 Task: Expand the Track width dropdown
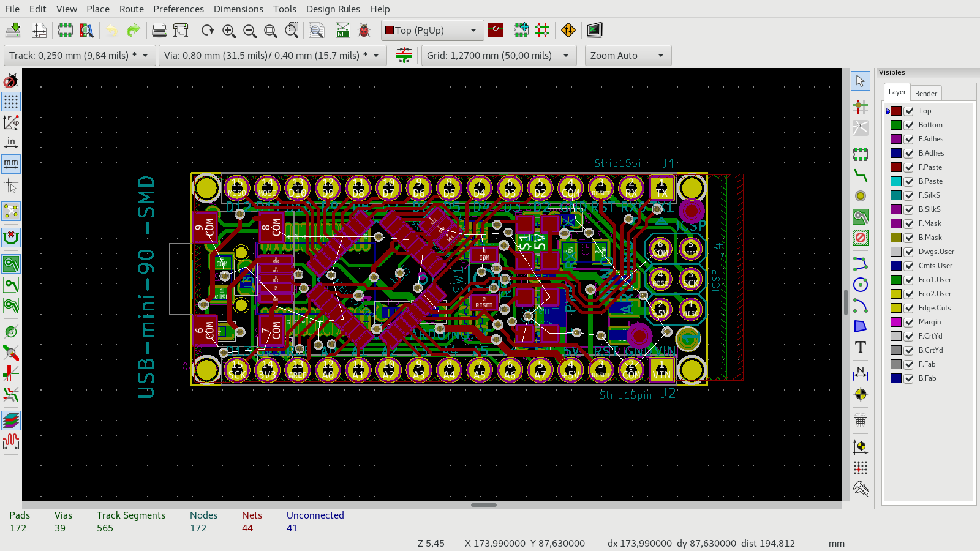click(145, 56)
